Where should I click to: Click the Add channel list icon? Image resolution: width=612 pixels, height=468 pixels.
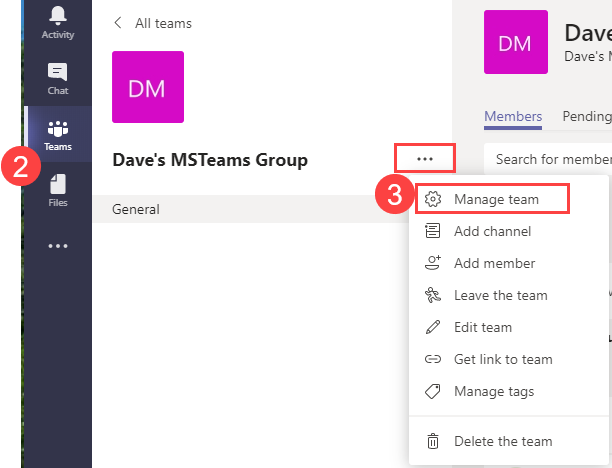(x=432, y=231)
